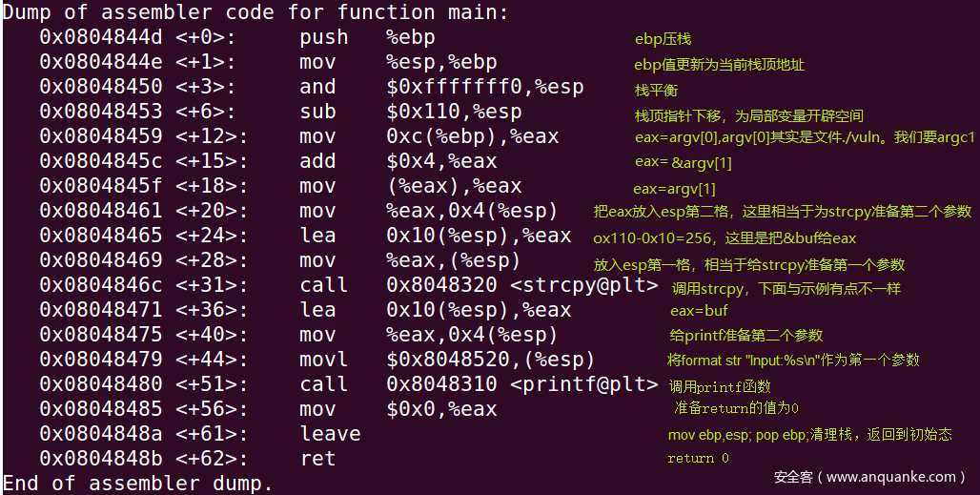Viewport: 980px width, 495px height.
Task: Click the "eax=buf" annotation
Action: tap(699, 310)
